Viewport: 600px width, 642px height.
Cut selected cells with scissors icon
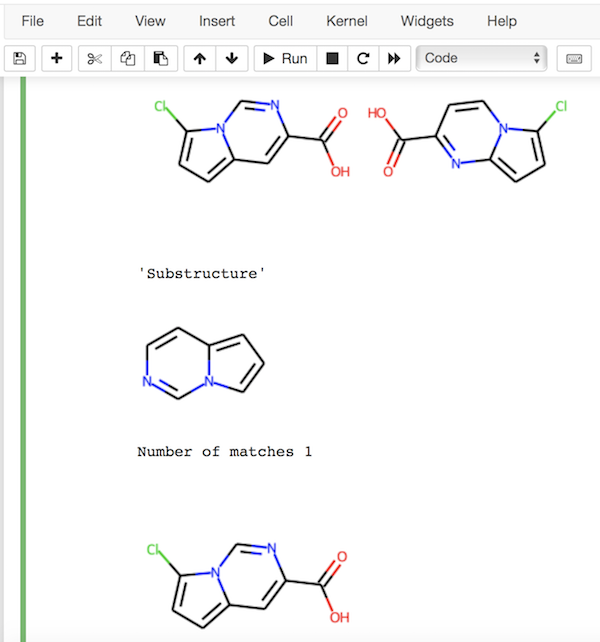point(95,59)
